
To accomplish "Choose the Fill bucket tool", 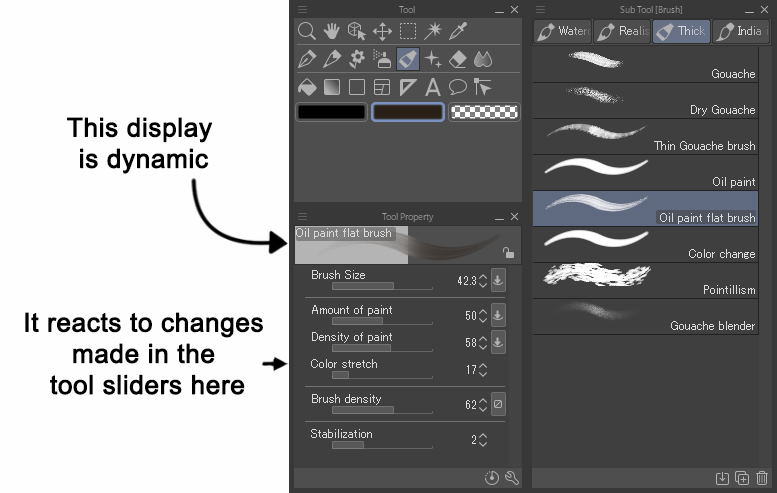I will [x=308, y=87].
